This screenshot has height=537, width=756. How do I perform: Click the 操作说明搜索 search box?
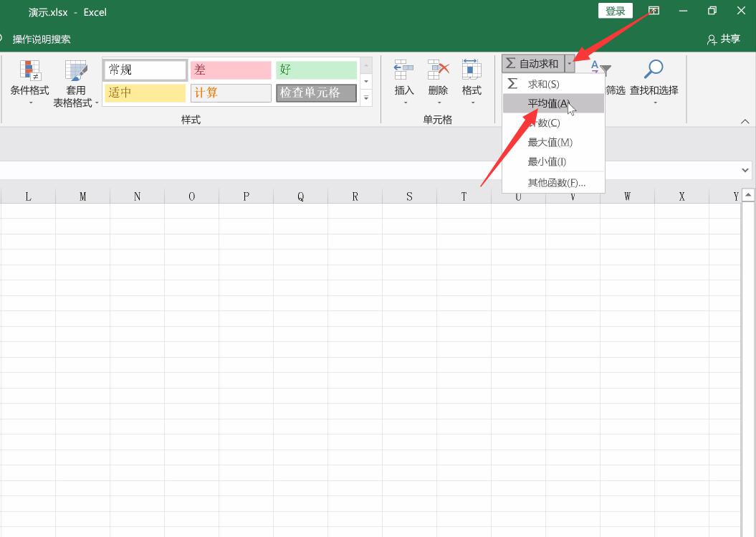click(x=42, y=39)
